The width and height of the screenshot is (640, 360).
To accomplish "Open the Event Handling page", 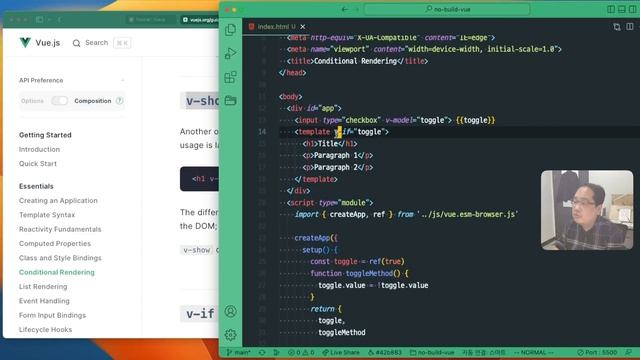I will [x=44, y=301].
